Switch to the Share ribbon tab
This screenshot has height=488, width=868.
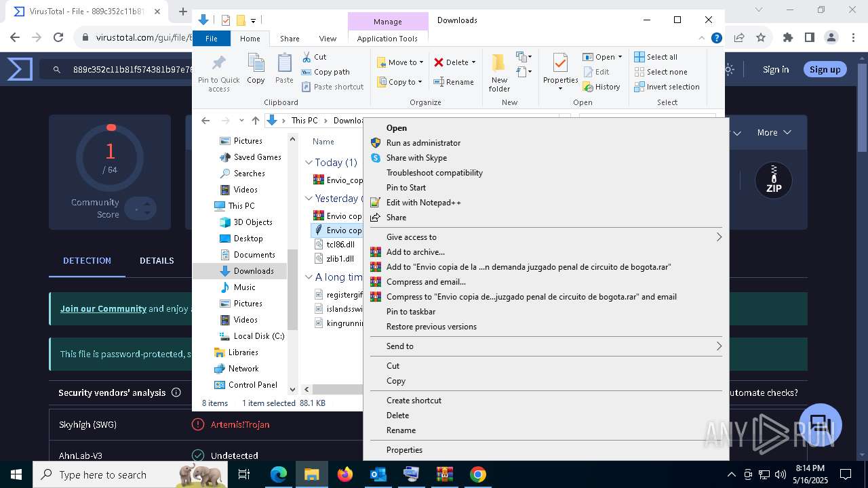tap(290, 39)
